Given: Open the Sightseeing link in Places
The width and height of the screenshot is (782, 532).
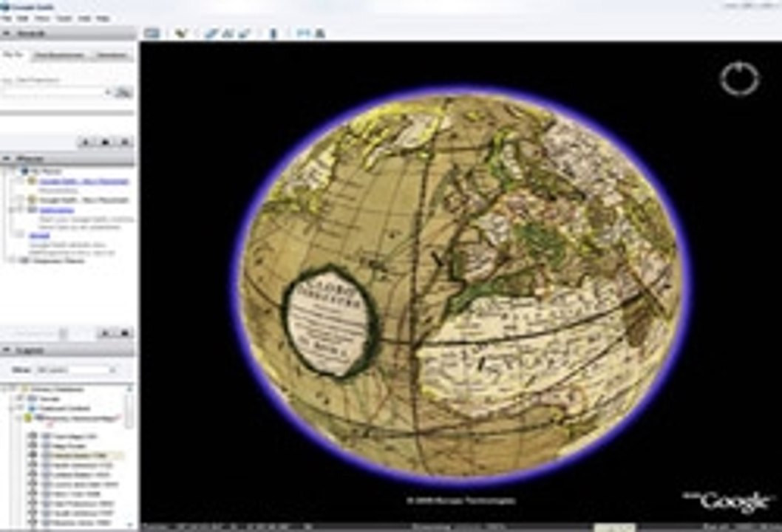Looking at the screenshot, I should pyautogui.click(x=57, y=210).
